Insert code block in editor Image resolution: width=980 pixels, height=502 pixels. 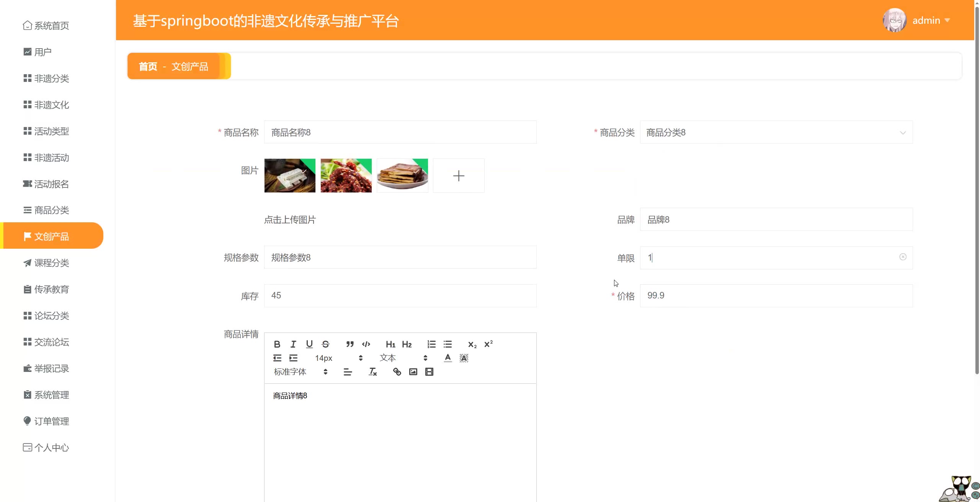coord(366,344)
